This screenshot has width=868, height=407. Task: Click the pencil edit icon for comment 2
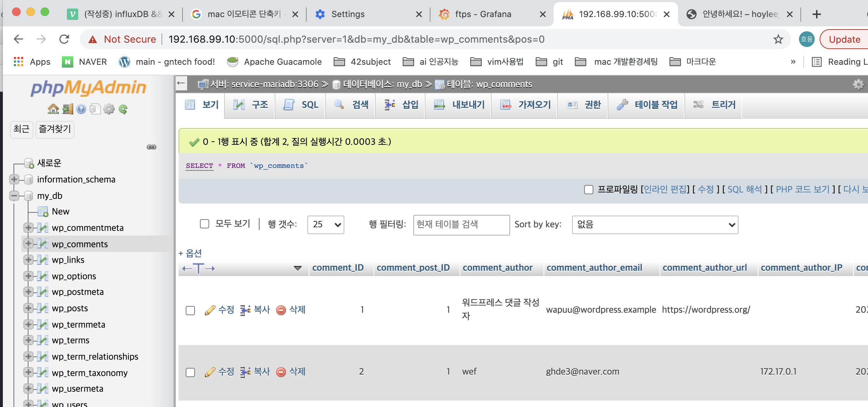[x=210, y=372]
